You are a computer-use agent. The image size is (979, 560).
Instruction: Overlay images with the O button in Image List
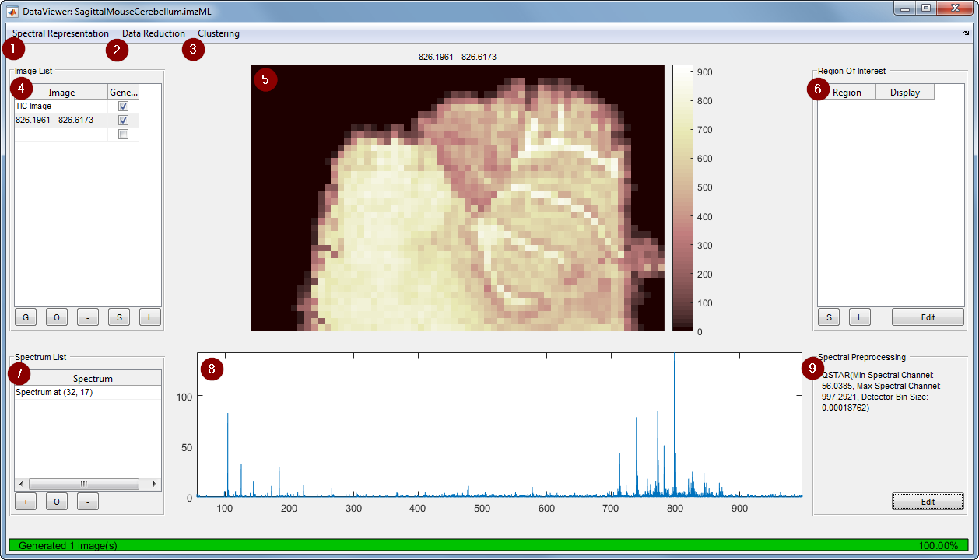56,317
